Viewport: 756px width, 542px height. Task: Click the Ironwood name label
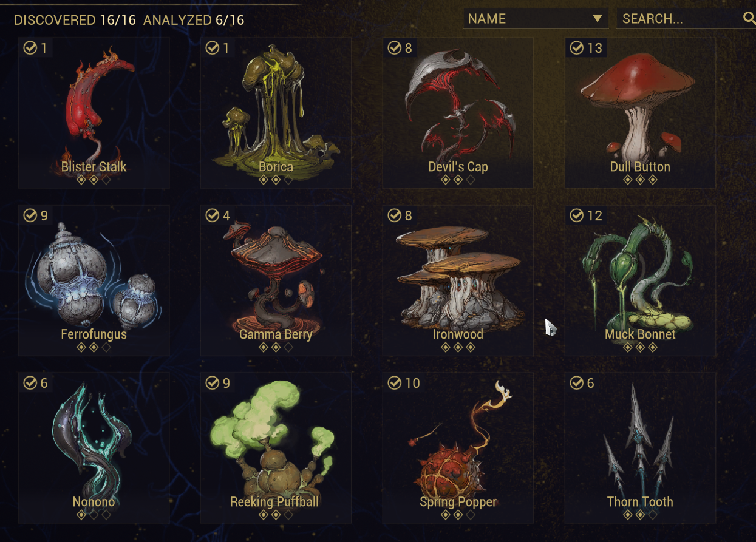(x=458, y=334)
